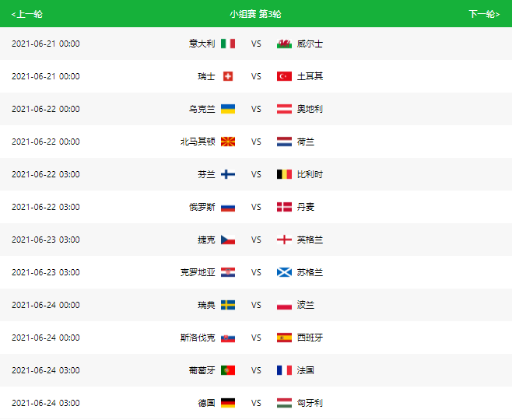This screenshot has width=512, height=420.
Task: Click the 北马其顿 team name
Action: point(198,142)
